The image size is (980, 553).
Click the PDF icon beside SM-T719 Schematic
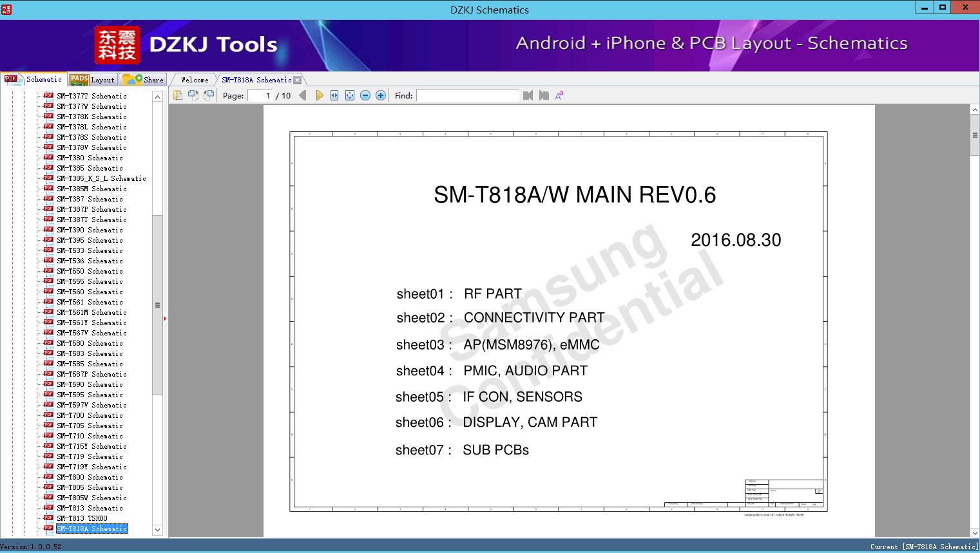(48, 456)
